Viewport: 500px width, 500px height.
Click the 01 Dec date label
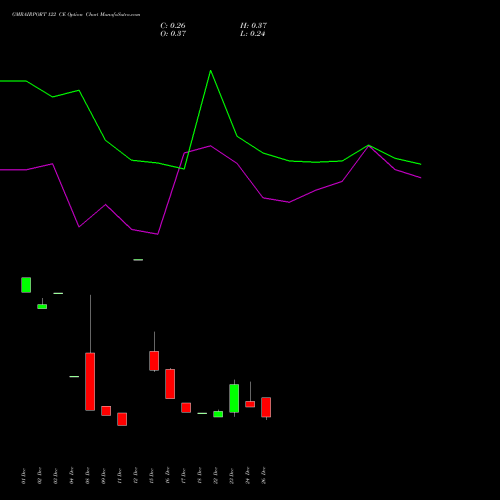coord(23,476)
